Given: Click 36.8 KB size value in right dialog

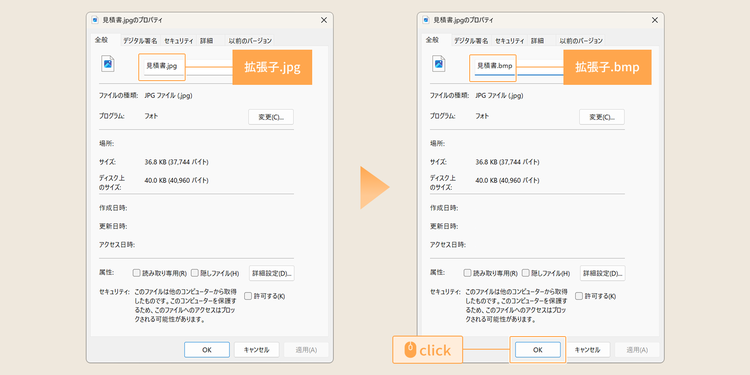Looking at the screenshot, I should point(507,162).
